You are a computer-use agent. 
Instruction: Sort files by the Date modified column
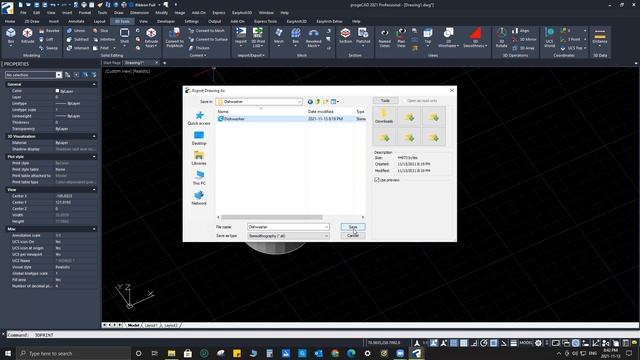click(x=321, y=111)
